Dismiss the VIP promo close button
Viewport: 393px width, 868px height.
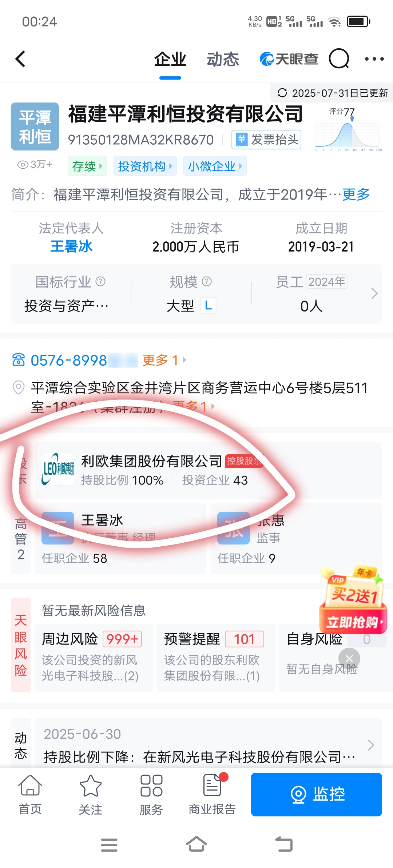[x=349, y=659]
